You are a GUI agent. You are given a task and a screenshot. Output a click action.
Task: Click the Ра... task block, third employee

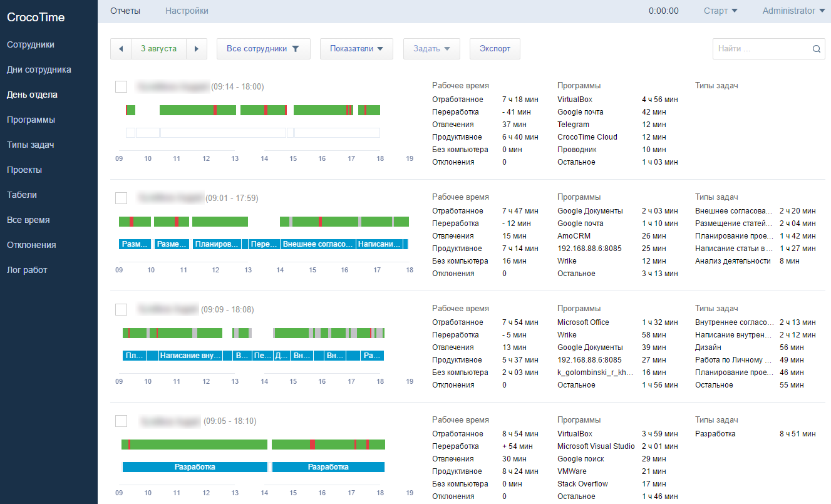pos(373,356)
